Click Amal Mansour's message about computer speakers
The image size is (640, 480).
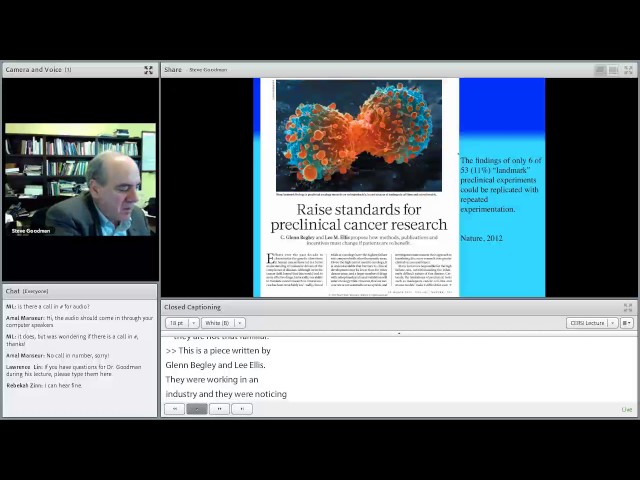[80, 322]
